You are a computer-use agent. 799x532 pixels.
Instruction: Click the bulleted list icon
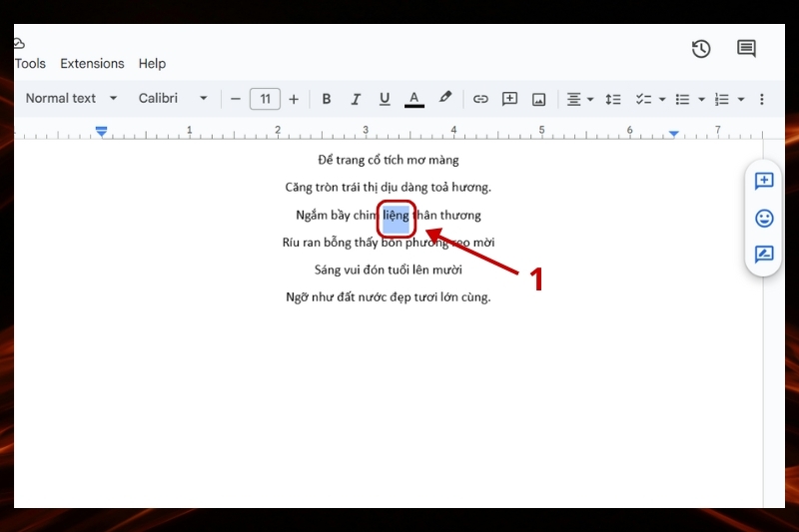coord(682,99)
